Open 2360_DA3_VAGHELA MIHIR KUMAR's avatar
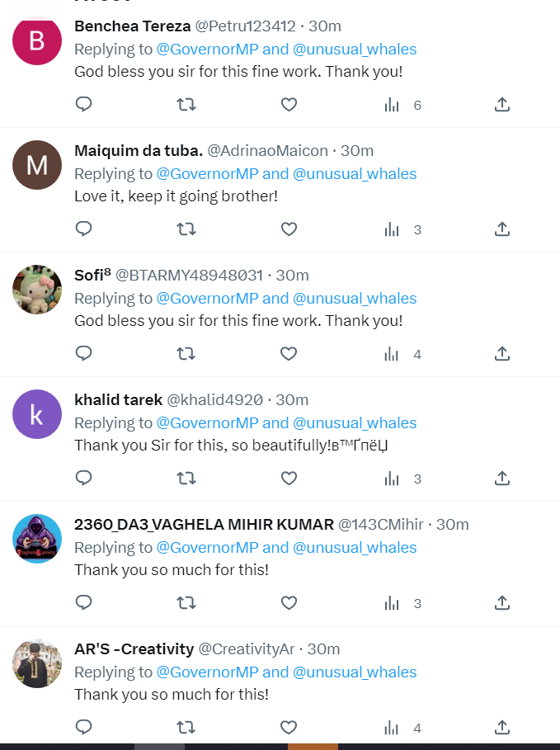The height and width of the screenshot is (750, 560). click(37, 539)
